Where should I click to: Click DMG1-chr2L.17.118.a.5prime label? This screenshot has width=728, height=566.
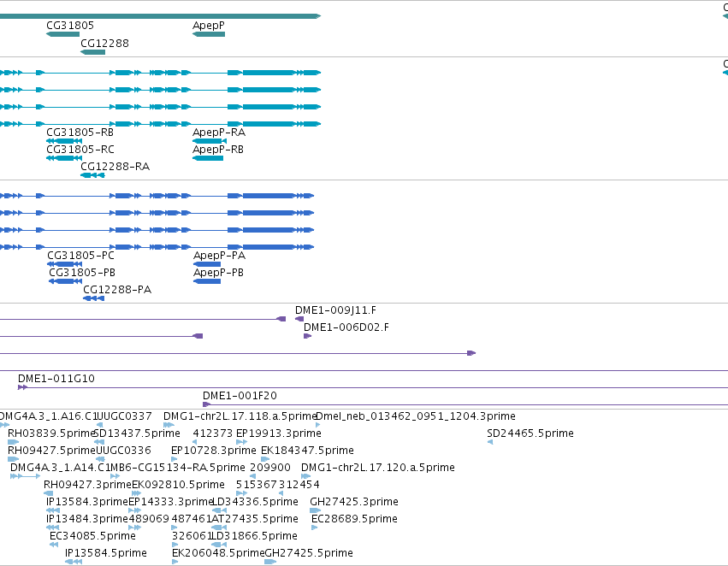tap(240, 416)
